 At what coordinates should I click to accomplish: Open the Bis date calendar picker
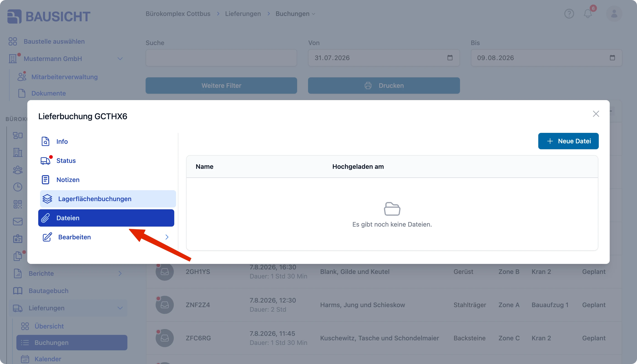[x=612, y=58]
